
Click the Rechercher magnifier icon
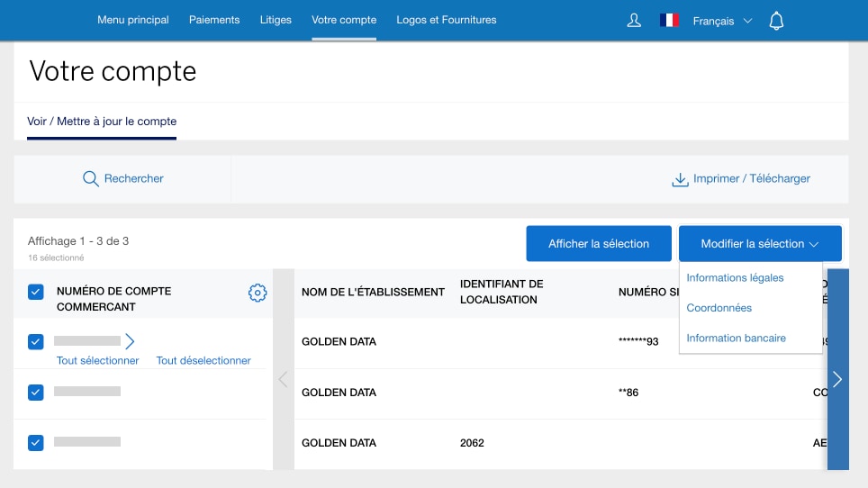90,179
